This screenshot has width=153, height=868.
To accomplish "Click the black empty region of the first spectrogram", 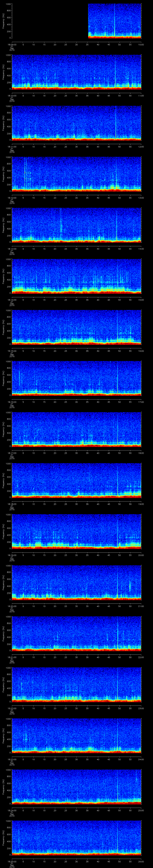I will (x=50, y=21).
